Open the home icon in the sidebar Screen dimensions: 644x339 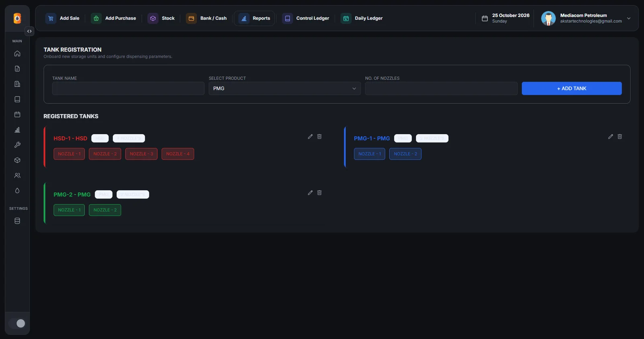(x=17, y=54)
